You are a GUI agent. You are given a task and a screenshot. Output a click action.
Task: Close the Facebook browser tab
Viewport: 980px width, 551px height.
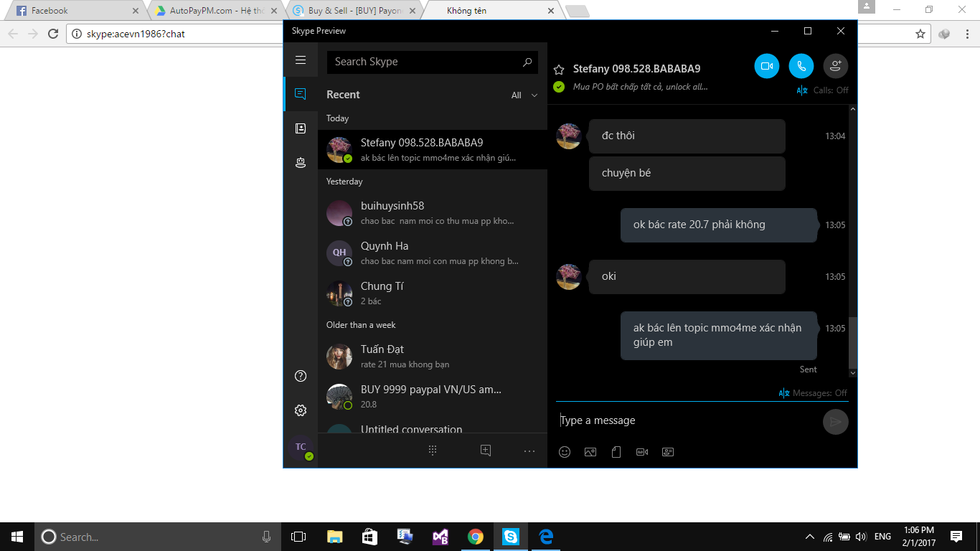[136, 11]
